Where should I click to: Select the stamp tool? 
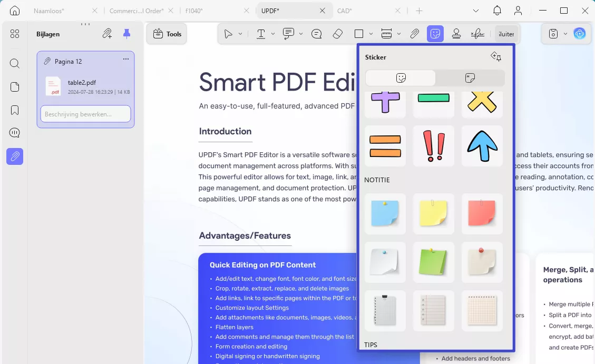click(456, 34)
